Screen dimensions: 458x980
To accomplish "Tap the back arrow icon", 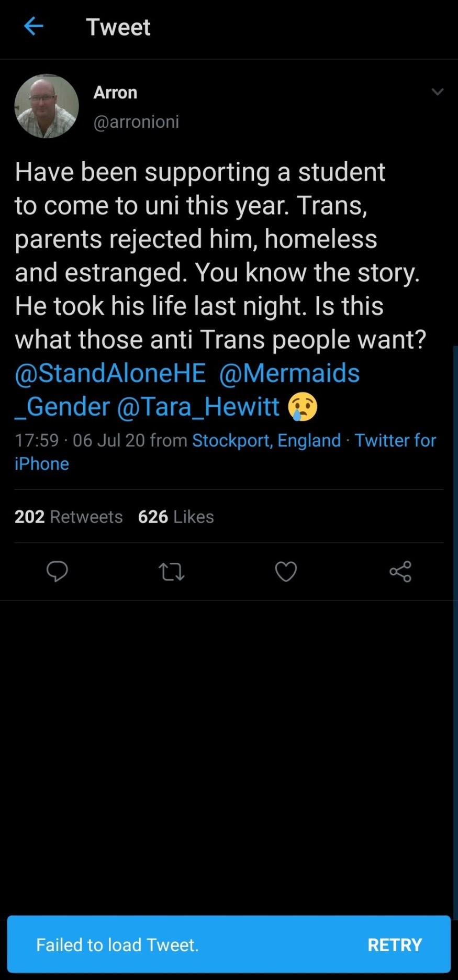I will click(33, 26).
